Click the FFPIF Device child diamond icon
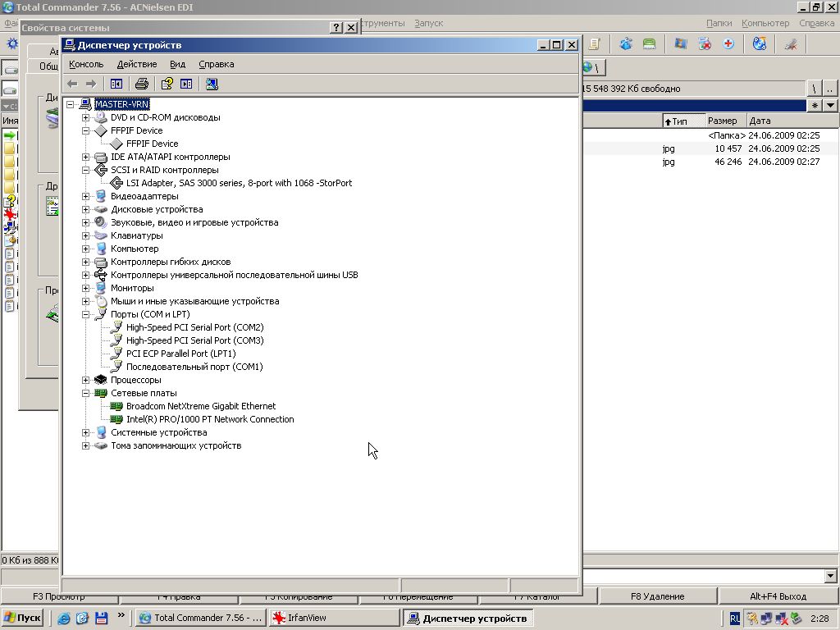The height and width of the screenshot is (630, 840). pos(116,144)
